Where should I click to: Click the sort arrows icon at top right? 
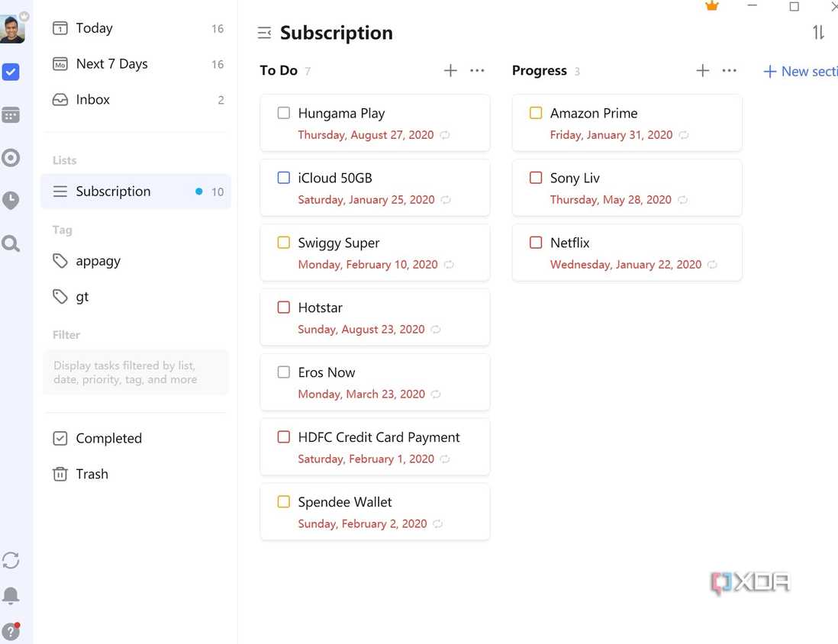point(818,33)
